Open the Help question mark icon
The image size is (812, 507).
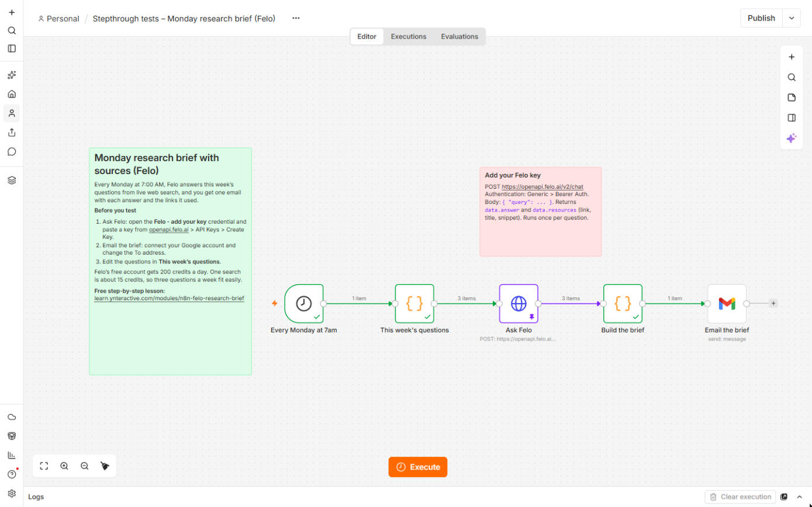click(x=12, y=474)
